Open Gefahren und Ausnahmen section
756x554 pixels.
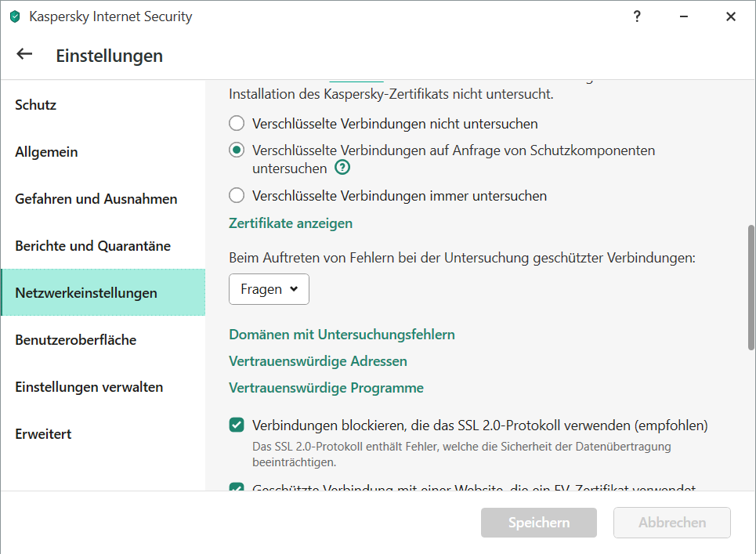(103, 199)
